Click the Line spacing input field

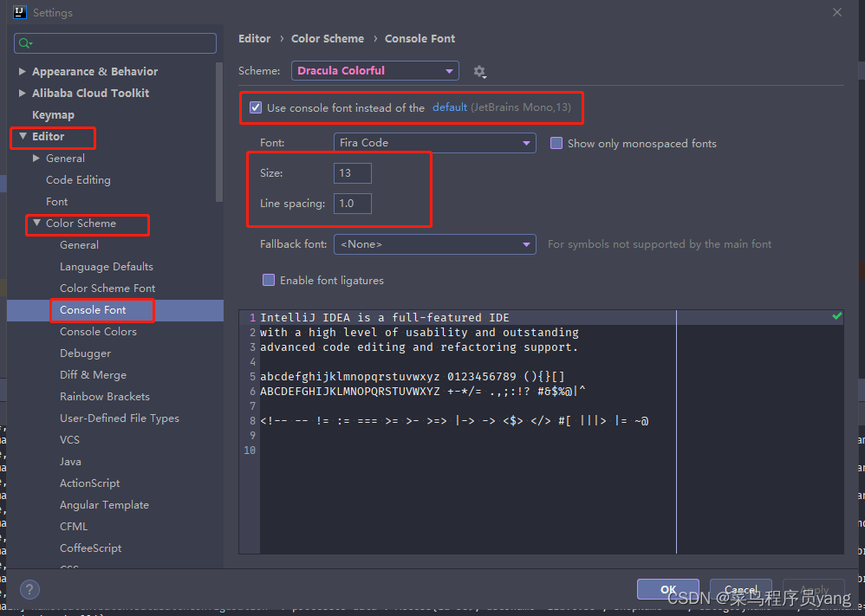[x=353, y=204]
